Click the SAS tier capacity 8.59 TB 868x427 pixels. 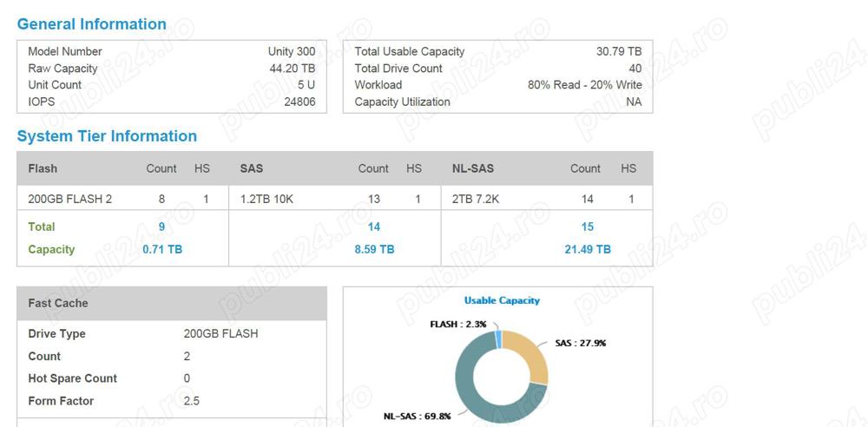coord(374,249)
